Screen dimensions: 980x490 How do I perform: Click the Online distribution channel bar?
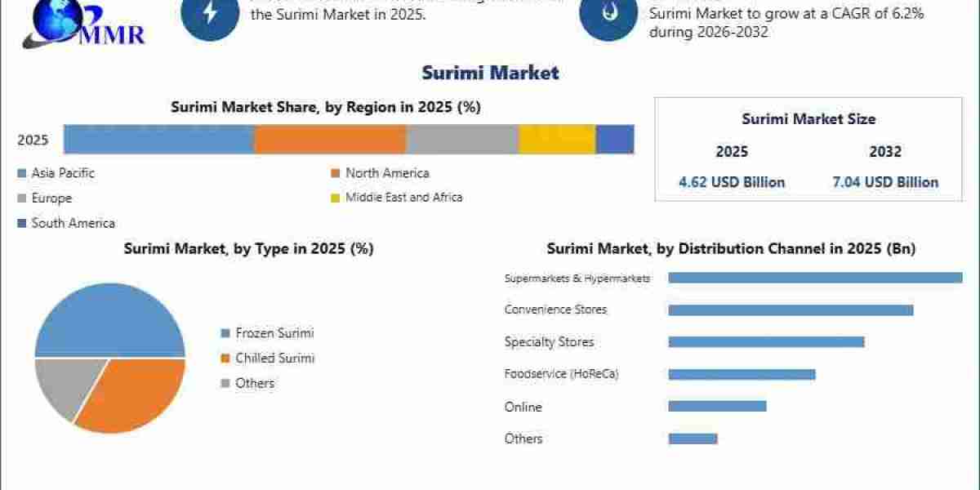(x=717, y=406)
